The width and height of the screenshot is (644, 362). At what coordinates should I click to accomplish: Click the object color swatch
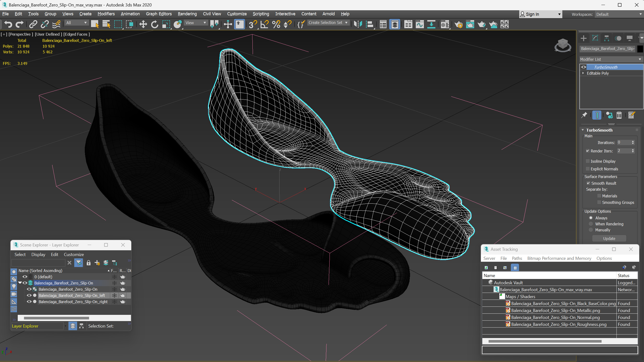coord(640,49)
